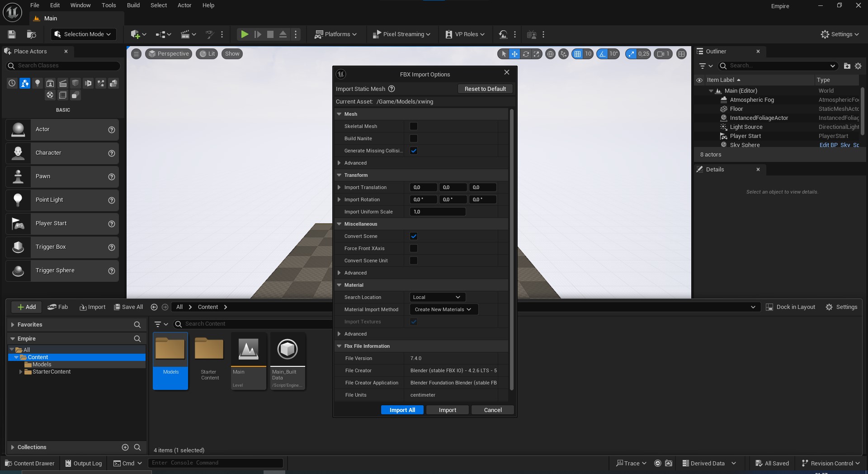The height and width of the screenshot is (474, 868).
Task: Toggle rotation snapping angle icon
Action: (602, 54)
